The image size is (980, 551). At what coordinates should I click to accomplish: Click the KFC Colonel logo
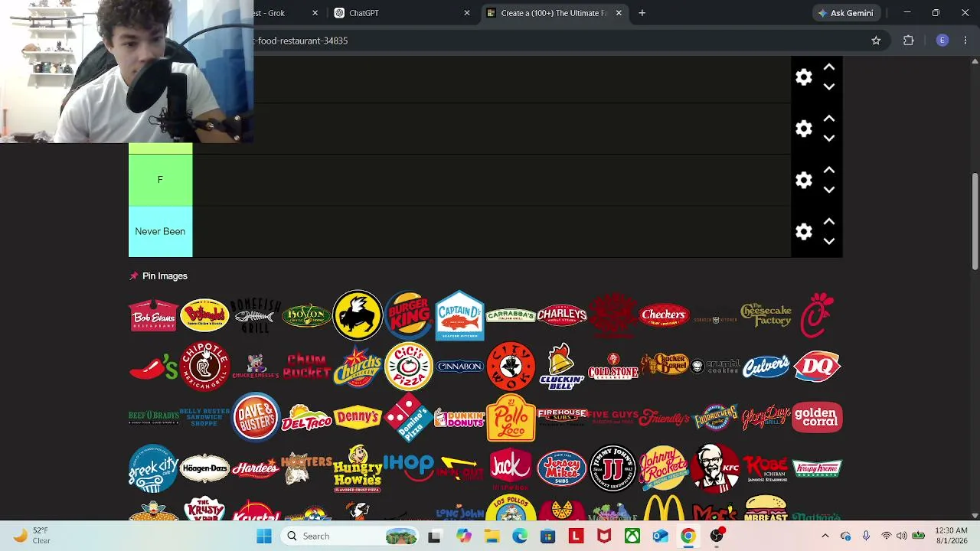tap(715, 468)
